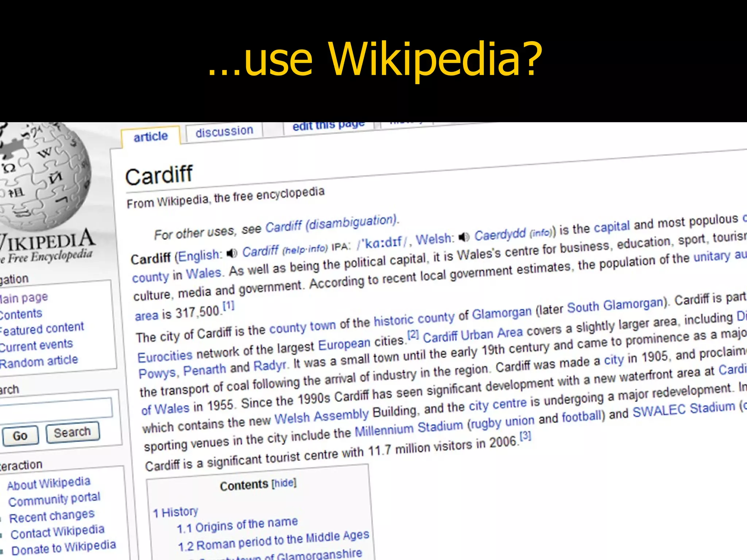Follow the Millennium Stadium link
747x560 pixels.
[409, 429]
